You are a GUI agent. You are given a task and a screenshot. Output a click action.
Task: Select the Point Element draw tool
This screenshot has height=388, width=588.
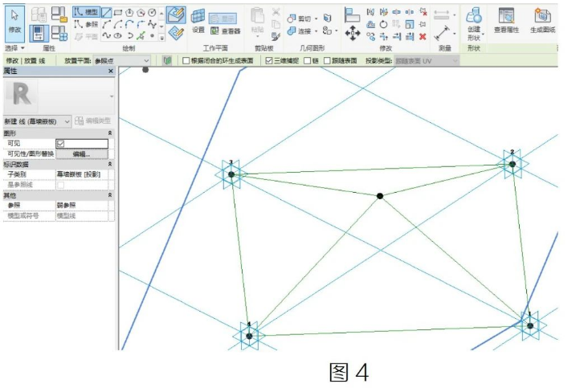coord(153,36)
